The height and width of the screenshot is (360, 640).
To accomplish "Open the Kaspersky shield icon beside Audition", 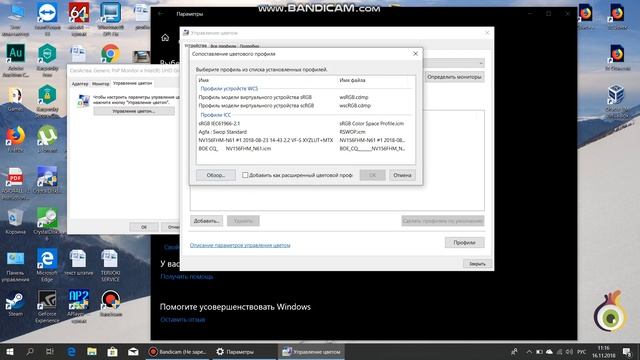I will (x=47, y=54).
